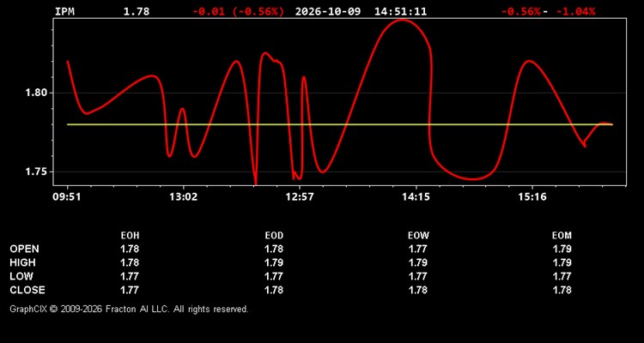Click the 15:16 time axis label
Viewport: 644px width, 343px height.
coord(532,197)
